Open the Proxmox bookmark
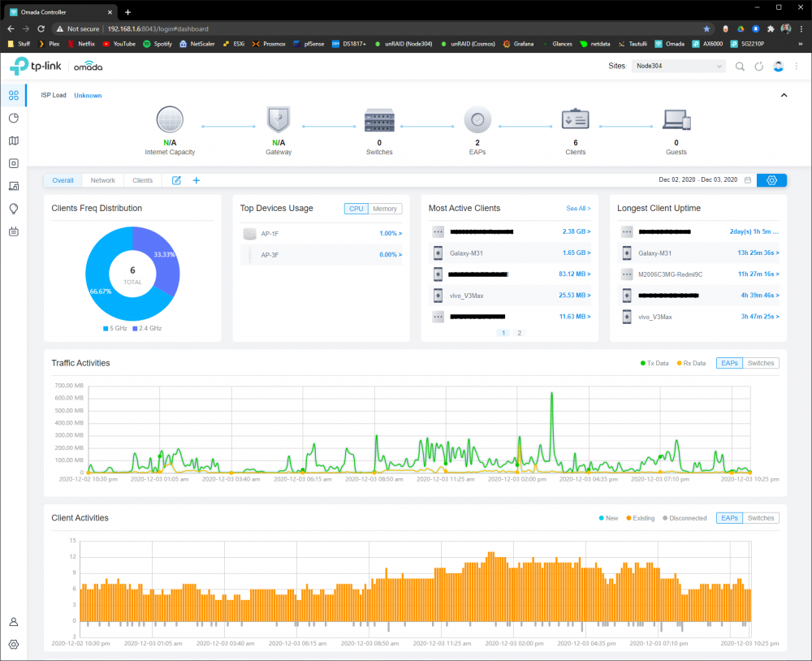The image size is (812, 661). [269, 44]
